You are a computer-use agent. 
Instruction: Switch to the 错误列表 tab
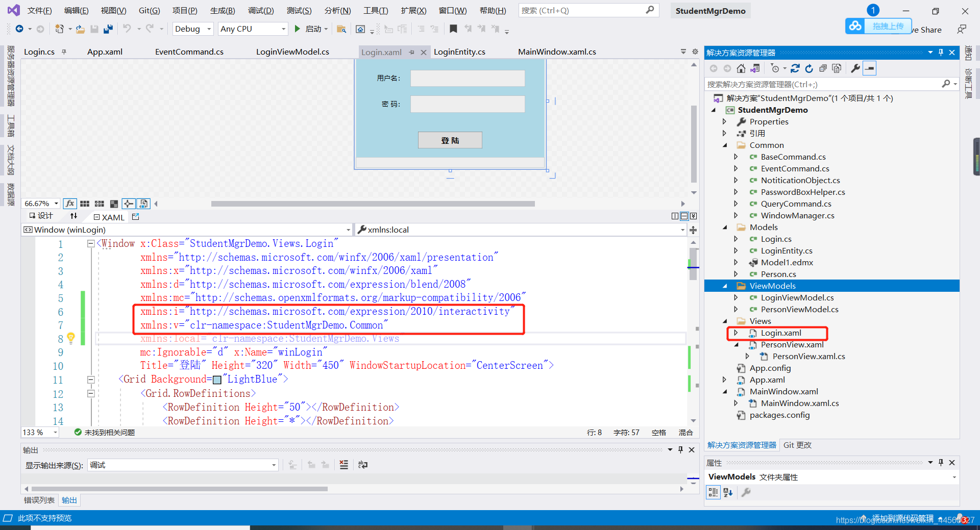tap(39, 500)
